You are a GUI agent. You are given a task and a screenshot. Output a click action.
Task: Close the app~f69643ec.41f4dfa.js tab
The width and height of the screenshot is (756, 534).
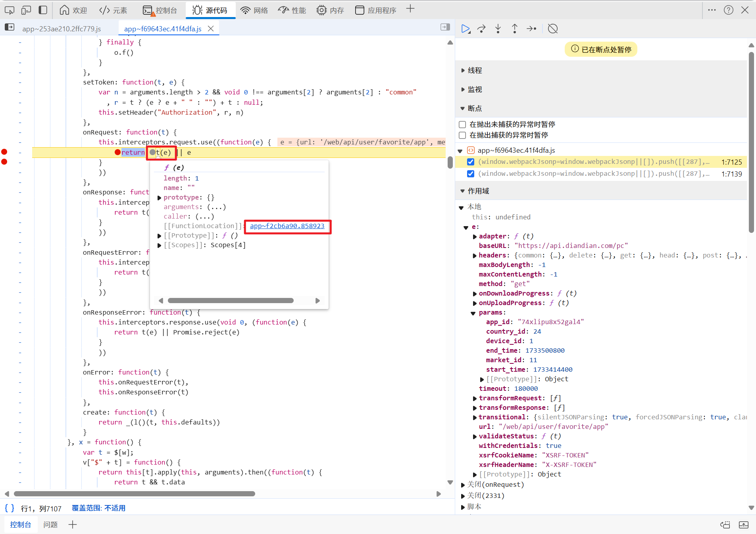[x=211, y=29]
